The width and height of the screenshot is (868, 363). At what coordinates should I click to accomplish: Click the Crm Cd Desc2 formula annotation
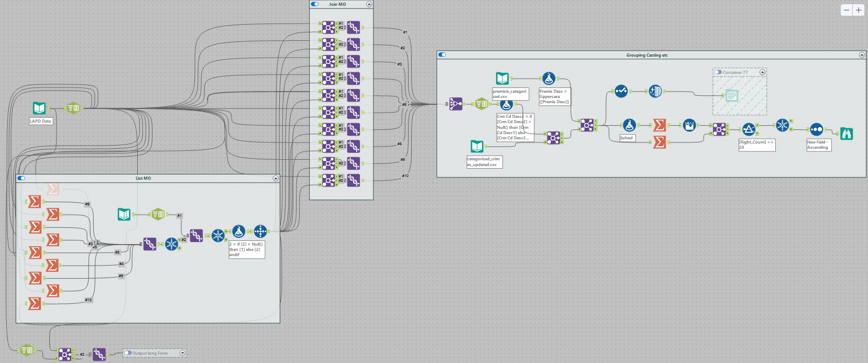pyautogui.click(x=515, y=127)
